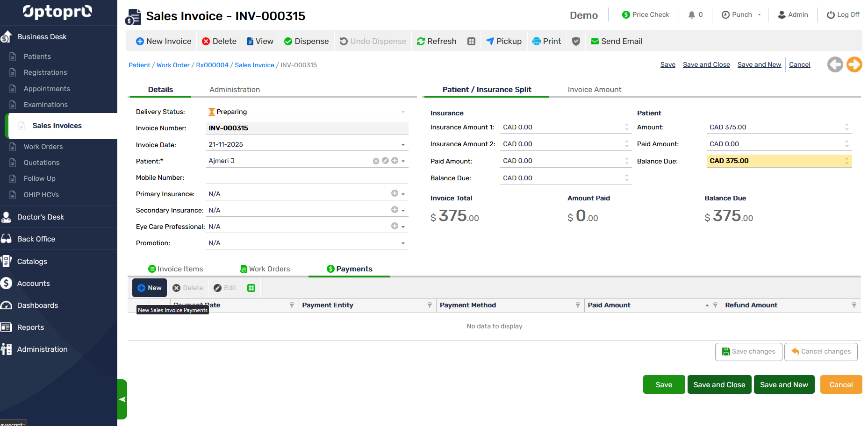The image size is (868, 426).
Task: Click the shield icon in the toolbar
Action: coord(576,42)
